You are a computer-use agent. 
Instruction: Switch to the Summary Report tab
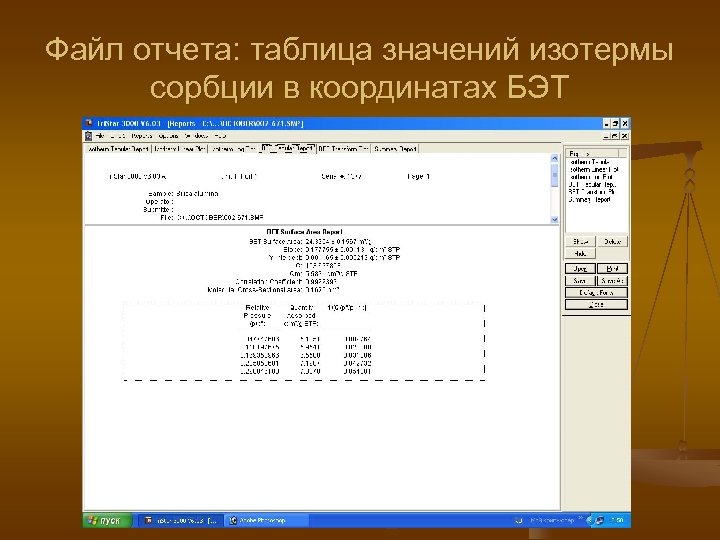(x=395, y=149)
